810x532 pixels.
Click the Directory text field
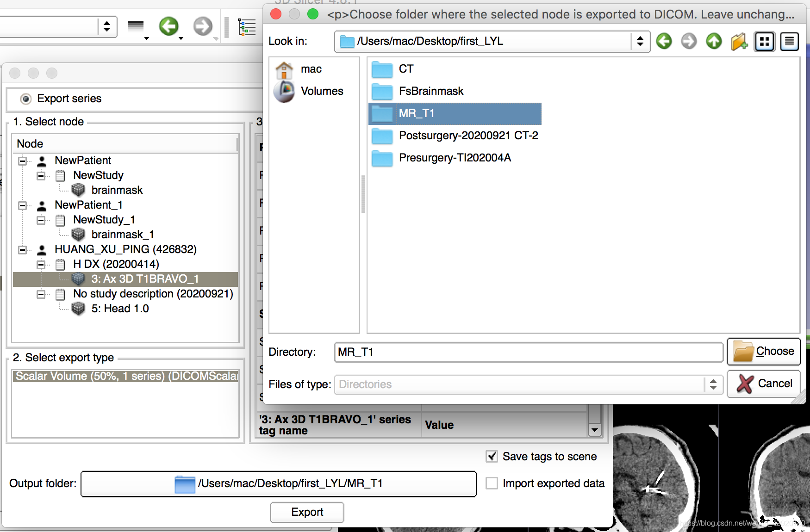[529, 353]
